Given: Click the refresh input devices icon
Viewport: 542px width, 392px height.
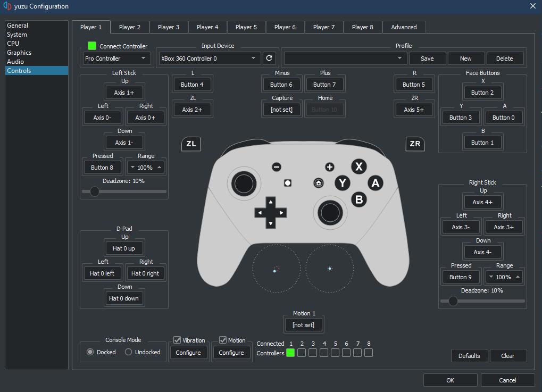Looking at the screenshot, I should point(269,59).
